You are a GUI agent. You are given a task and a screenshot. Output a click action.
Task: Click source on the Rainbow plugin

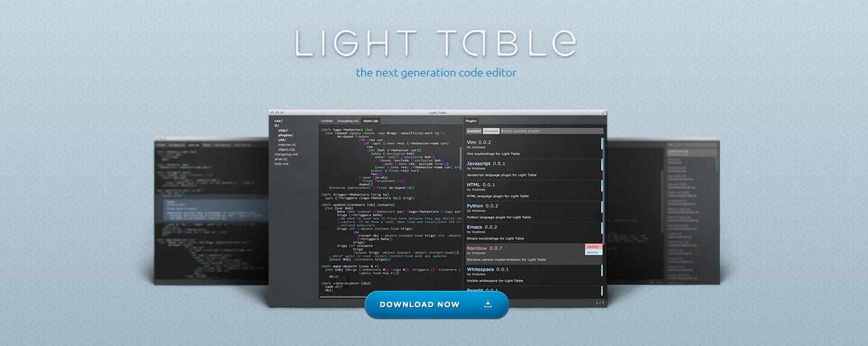click(x=593, y=253)
